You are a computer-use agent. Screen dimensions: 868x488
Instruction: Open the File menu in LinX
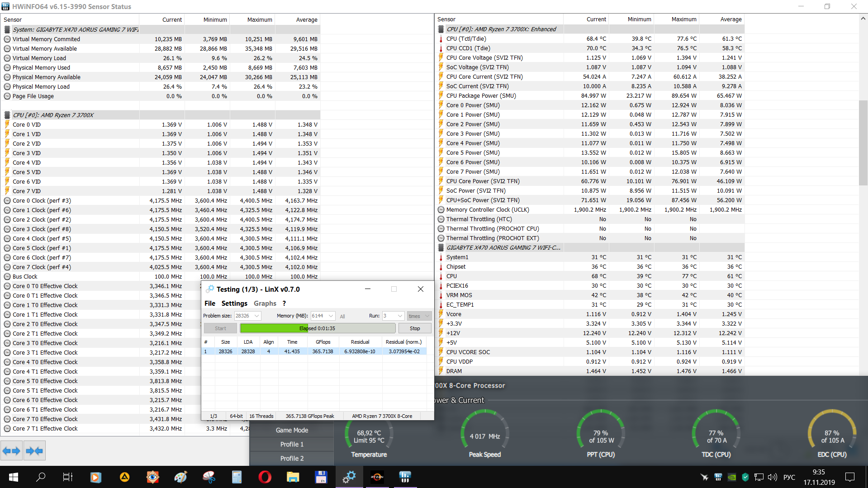click(x=210, y=303)
